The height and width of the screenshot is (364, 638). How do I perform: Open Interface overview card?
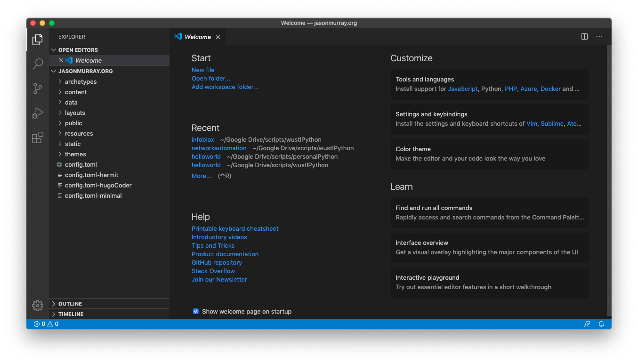(490, 248)
